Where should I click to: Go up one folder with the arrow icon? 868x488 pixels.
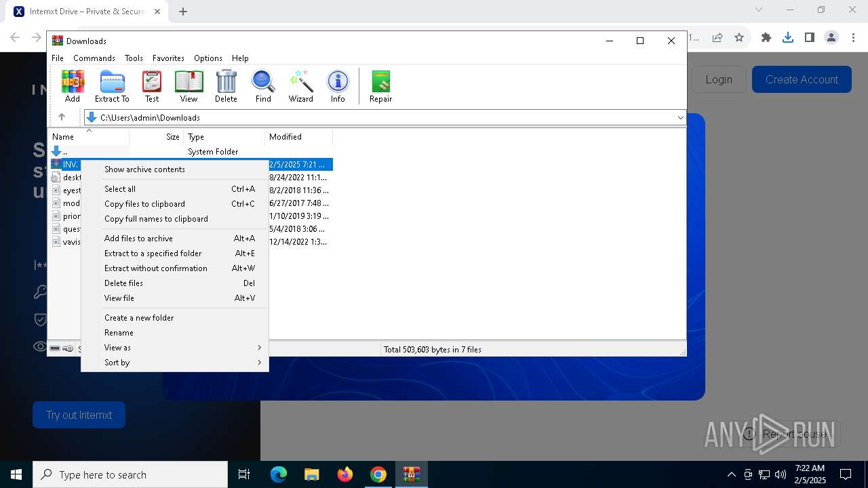pos(62,117)
